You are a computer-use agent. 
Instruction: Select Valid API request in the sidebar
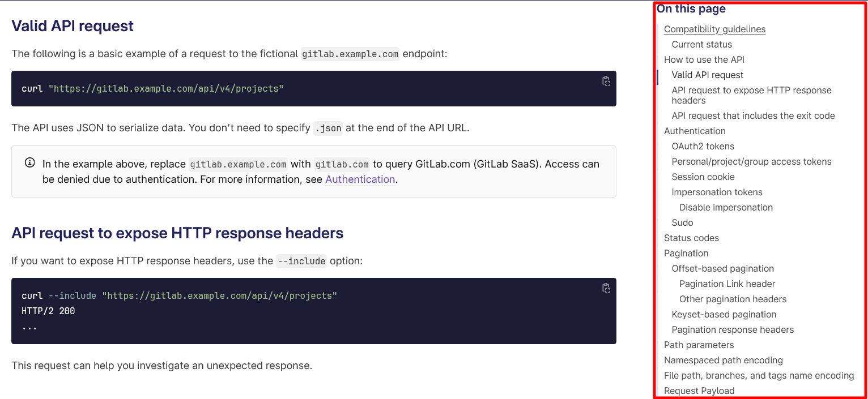pos(707,75)
